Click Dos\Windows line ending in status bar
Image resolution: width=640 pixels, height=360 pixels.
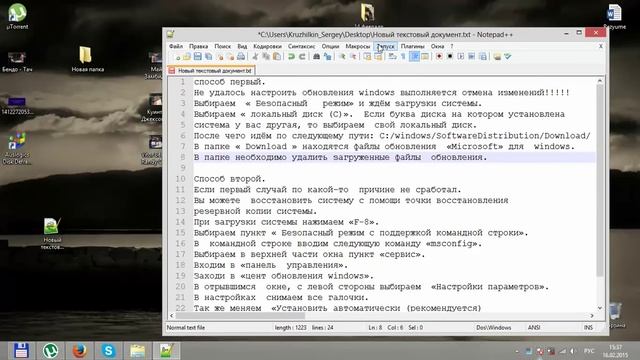click(x=493, y=327)
